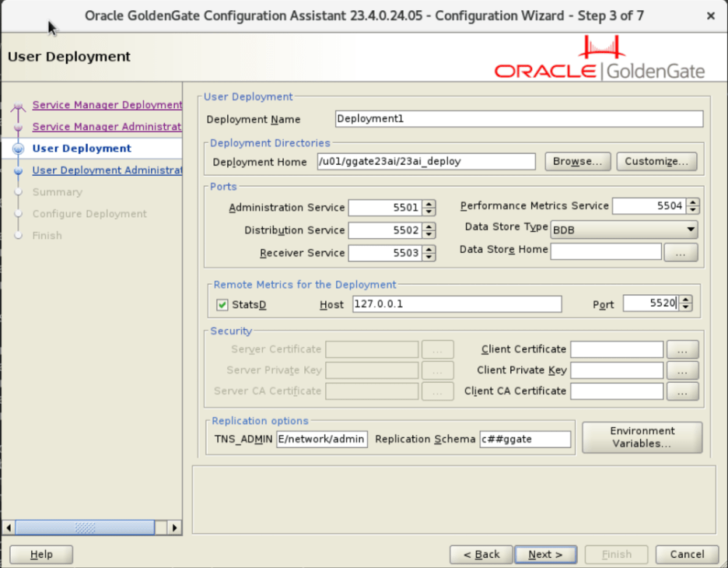Go to User Deployment Administrator step link
Viewport: 728px width, 568px height.
tap(107, 170)
